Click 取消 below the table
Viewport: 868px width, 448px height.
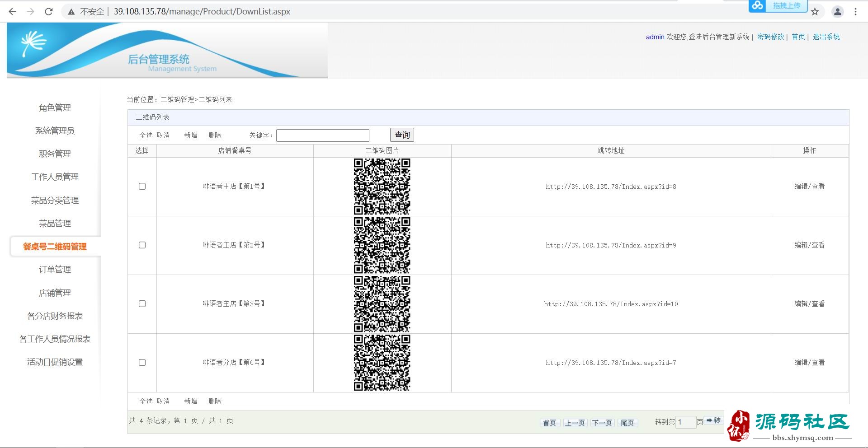[163, 401]
